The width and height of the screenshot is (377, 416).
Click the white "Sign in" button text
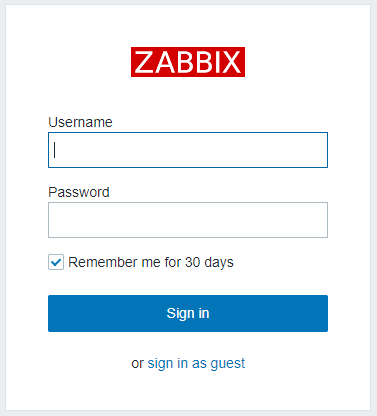point(188,313)
